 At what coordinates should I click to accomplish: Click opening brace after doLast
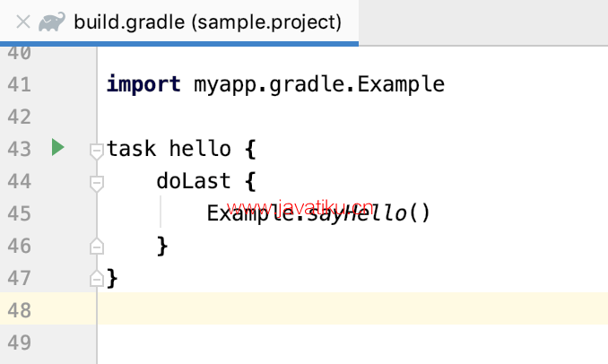click(x=250, y=181)
